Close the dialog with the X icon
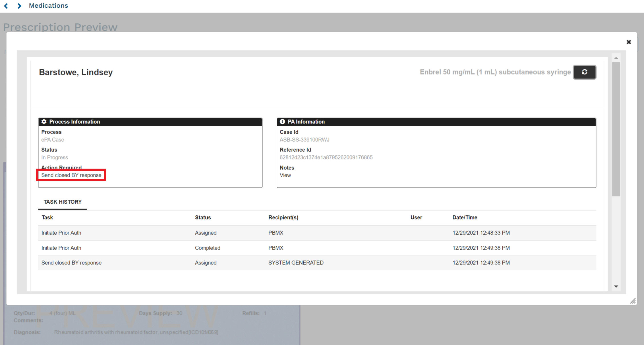Image resolution: width=644 pixels, height=345 pixels. point(629,42)
